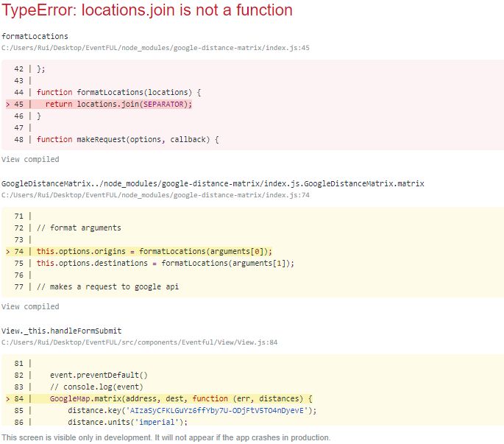Open View compiled link under GoogleDistanceMatrix frame
This screenshot has width=504, height=444.
(x=30, y=306)
